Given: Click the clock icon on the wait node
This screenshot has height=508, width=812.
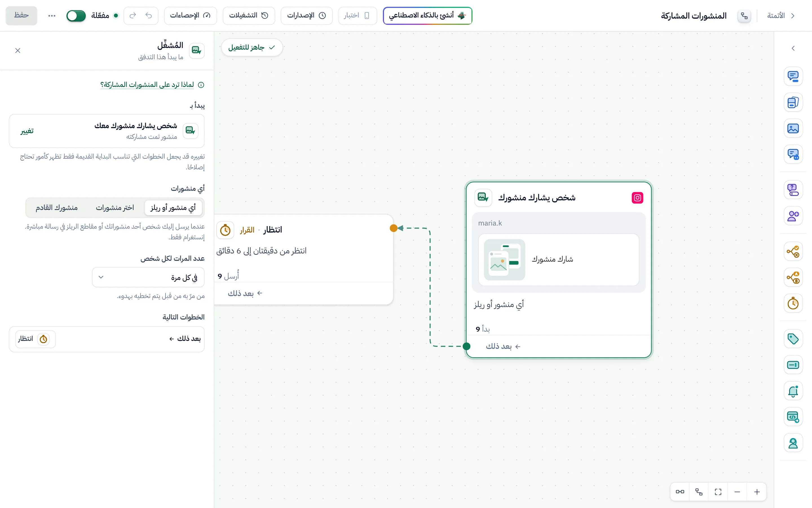Looking at the screenshot, I should coord(225,230).
